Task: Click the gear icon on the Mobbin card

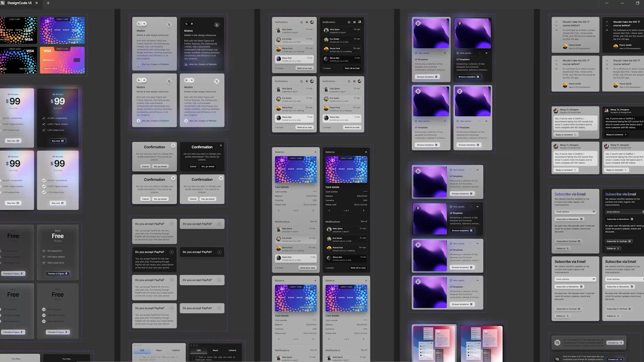Action: [x=145, y=24]
